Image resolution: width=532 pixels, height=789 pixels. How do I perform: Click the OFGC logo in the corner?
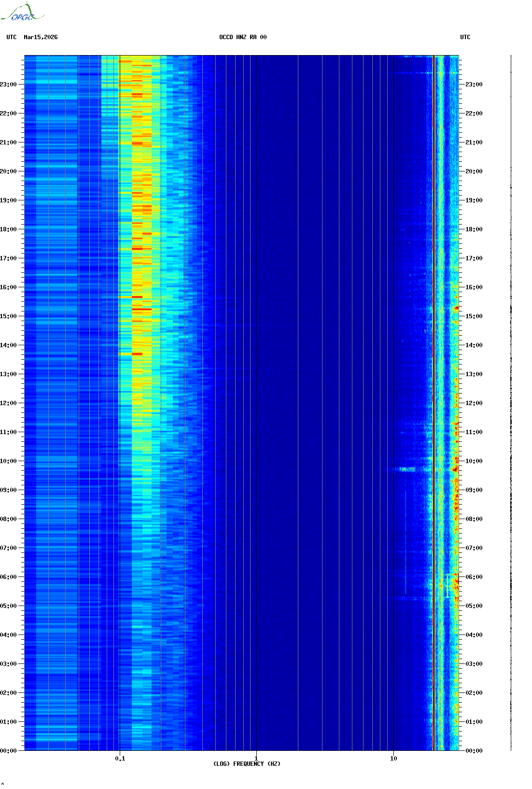[x=22, y=13]
